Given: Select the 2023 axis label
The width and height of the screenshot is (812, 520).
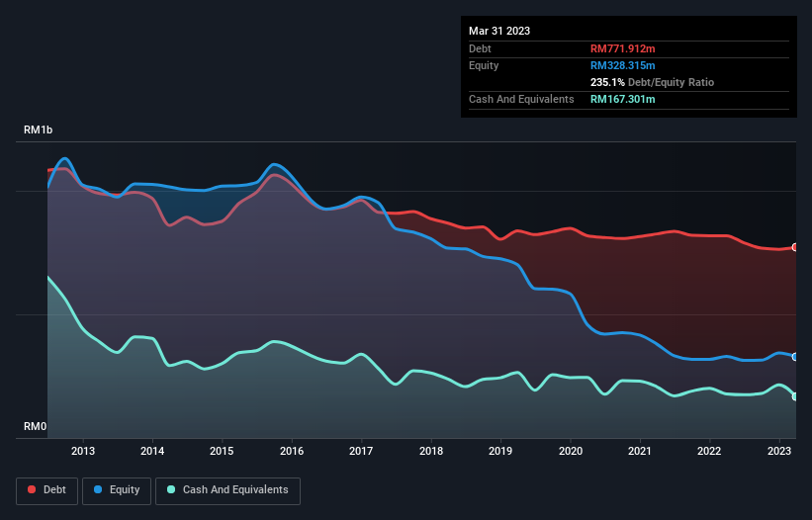Looking at the screenshot, I should click(x=778, y=451).
